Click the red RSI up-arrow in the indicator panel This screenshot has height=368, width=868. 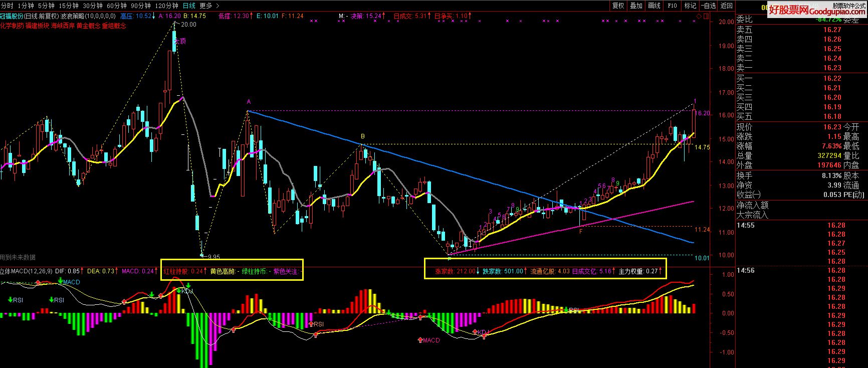pos(310,324)
